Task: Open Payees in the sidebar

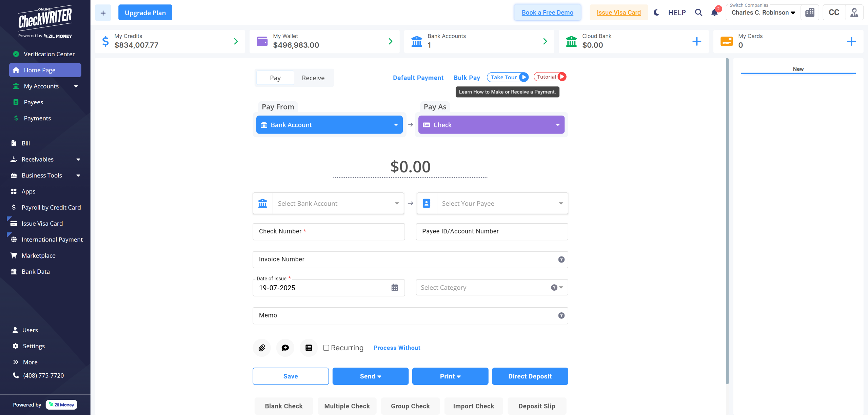Action: coord(33,102)
